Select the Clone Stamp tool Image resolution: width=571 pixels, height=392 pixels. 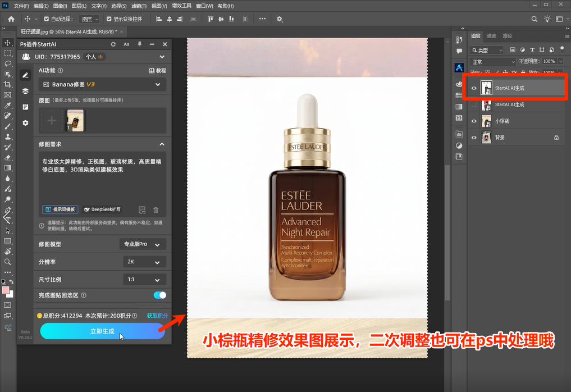[x=7, y=137]
